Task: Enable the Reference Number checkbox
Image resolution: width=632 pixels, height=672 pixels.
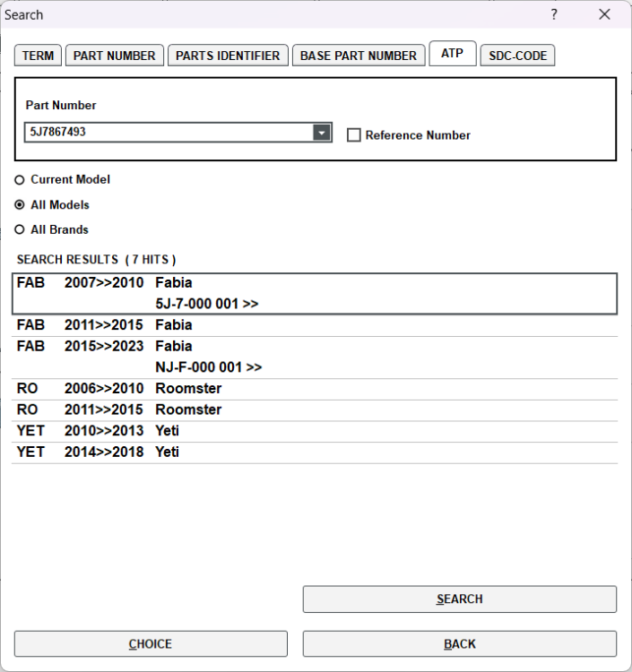Action: click(354, 135)
